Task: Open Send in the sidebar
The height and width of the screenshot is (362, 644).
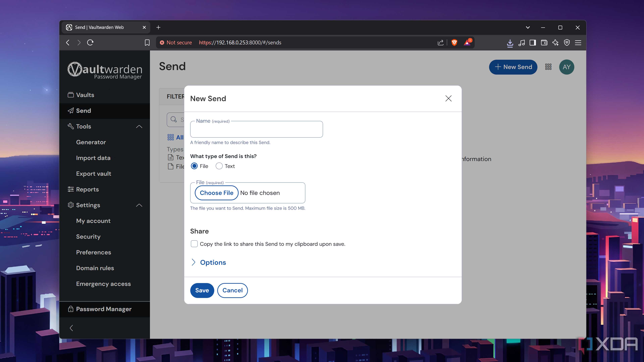Action: tap(104, 111)
